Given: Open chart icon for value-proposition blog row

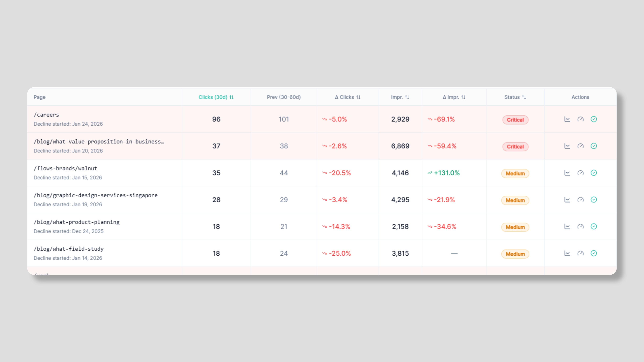Looking at the screenshot, I should 567,146.
